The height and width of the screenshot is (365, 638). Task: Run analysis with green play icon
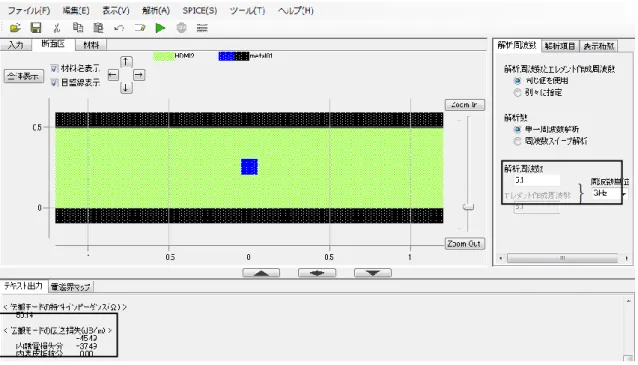pos(160,28)
